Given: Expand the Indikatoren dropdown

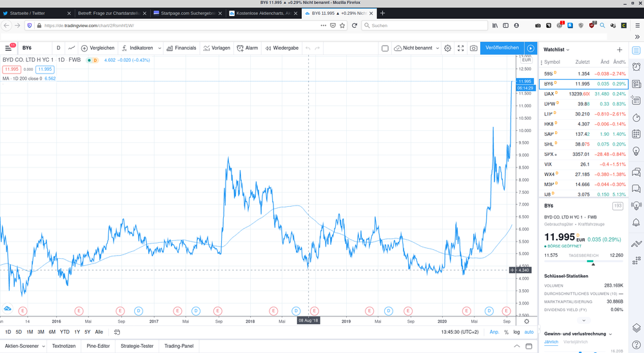Looking at the screenshot, I should pos(160,48).
